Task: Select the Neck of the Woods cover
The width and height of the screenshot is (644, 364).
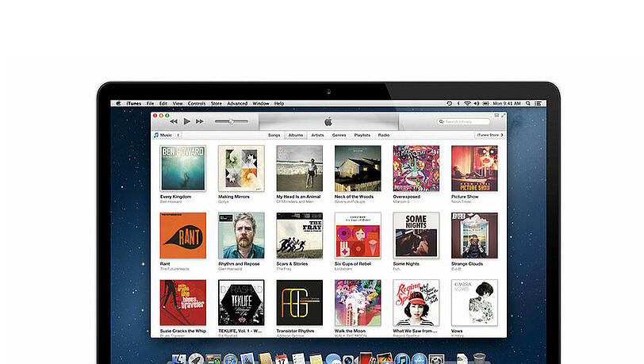Action: [x=358, y=168]
